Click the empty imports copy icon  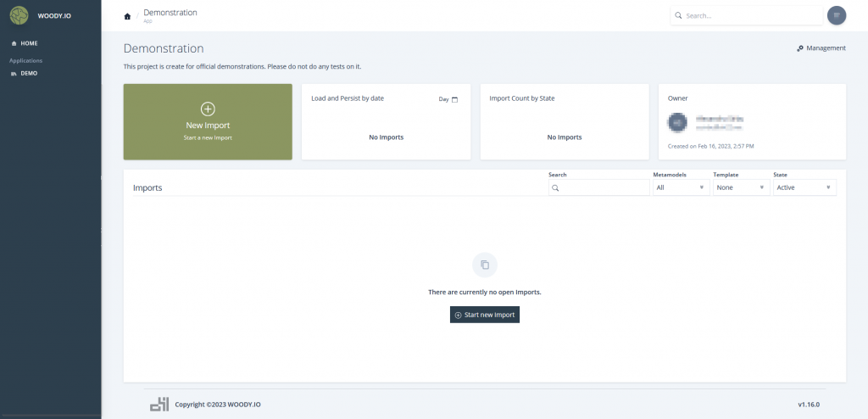[485, 265]
